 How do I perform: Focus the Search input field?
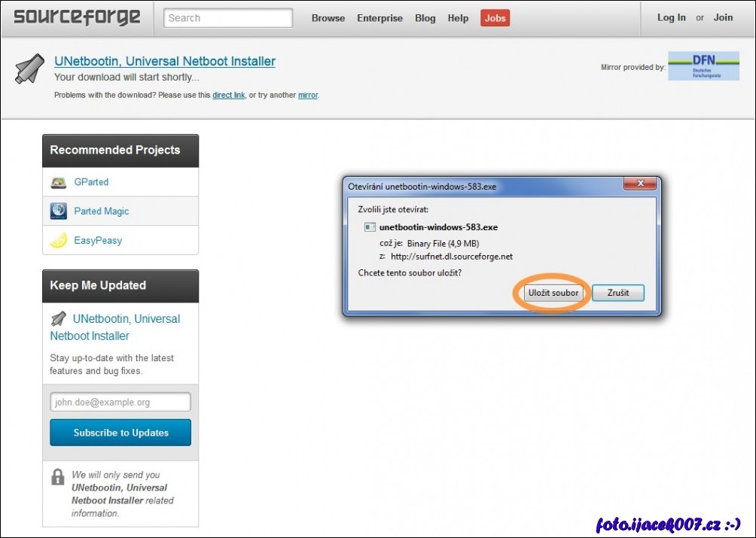coord(228,18)
